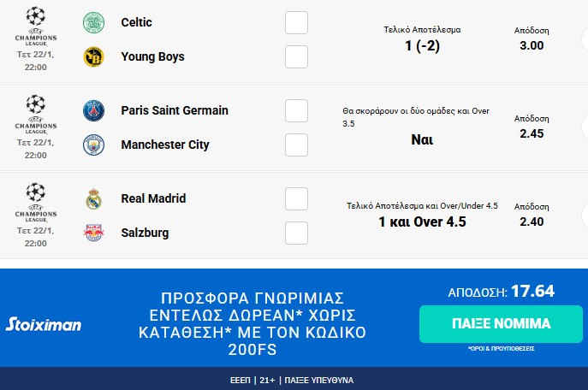Screen dimensions: 588x390
Task: Tick the checkbox next to Celtic
Action: [296, 23]
